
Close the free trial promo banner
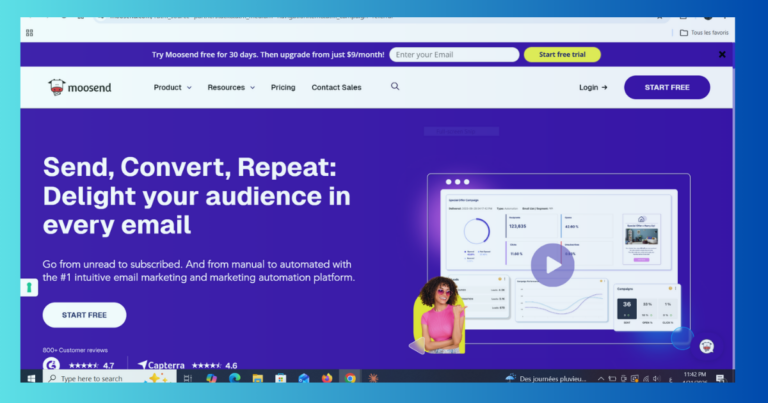point(722,54)
